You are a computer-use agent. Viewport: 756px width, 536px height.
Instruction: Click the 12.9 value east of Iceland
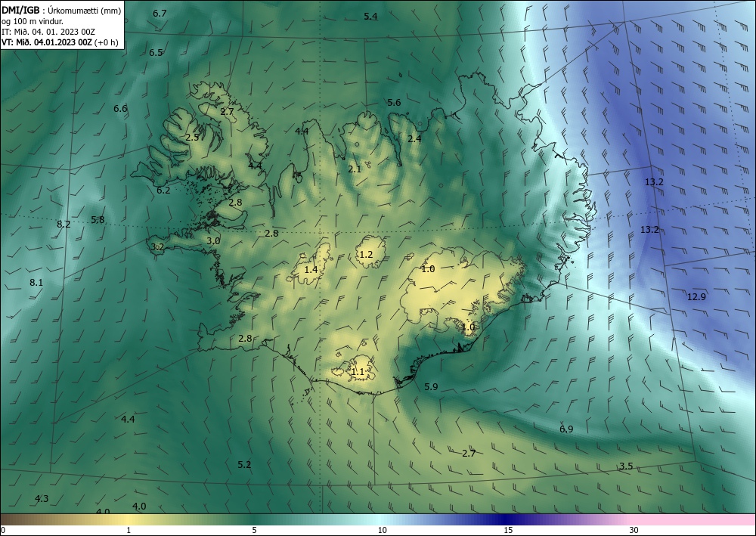point(696,297)
